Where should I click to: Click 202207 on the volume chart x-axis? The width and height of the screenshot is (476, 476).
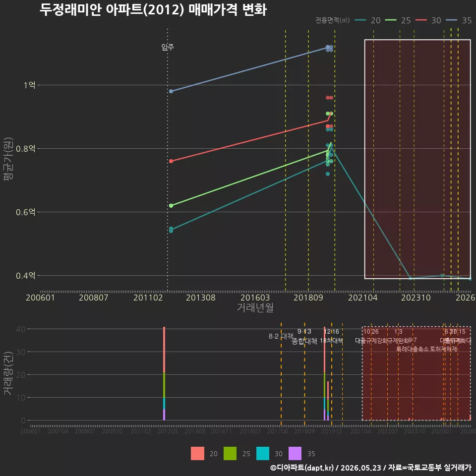[x=388, y=431]
